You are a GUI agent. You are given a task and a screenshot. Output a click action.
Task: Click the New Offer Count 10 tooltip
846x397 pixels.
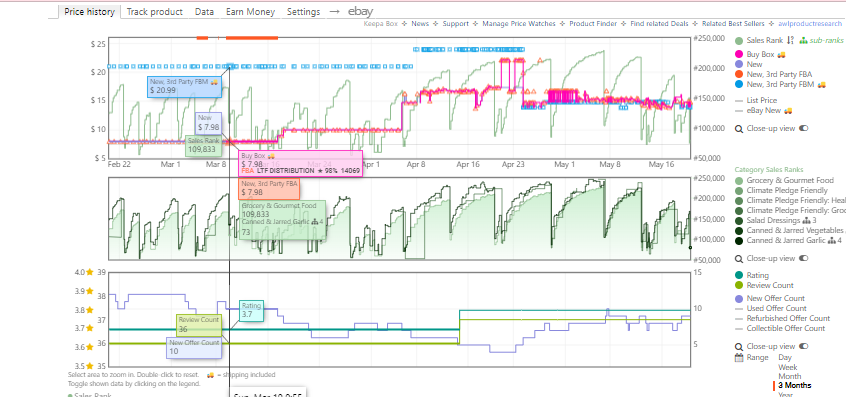coord(194,347)
